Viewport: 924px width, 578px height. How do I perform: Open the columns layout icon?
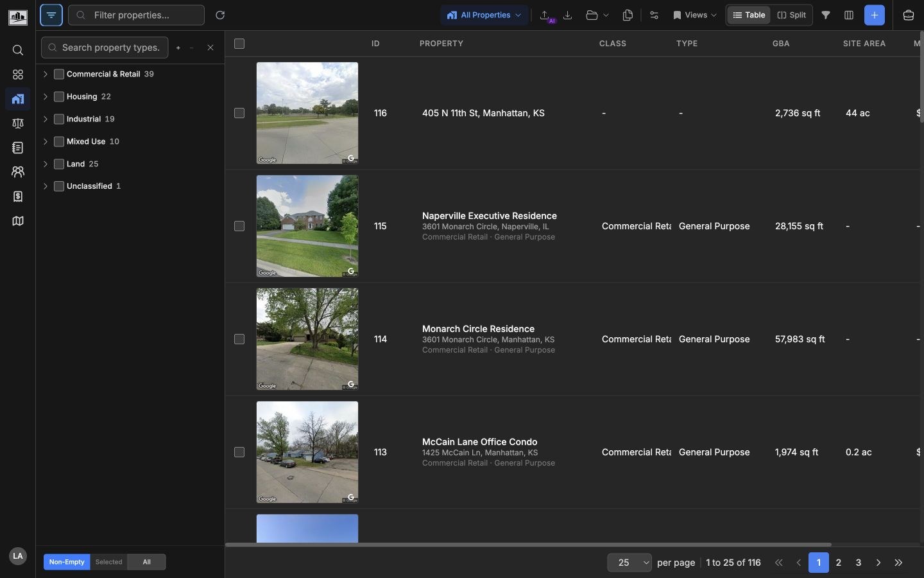[x=850, y=15]
